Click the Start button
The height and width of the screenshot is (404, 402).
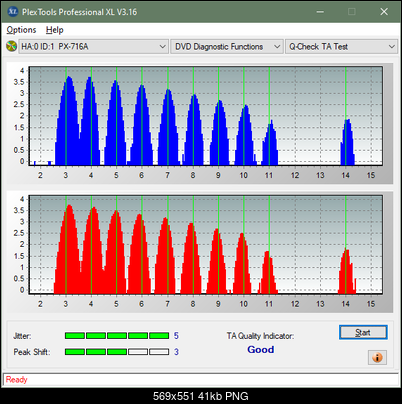click(x=363, y=332)
